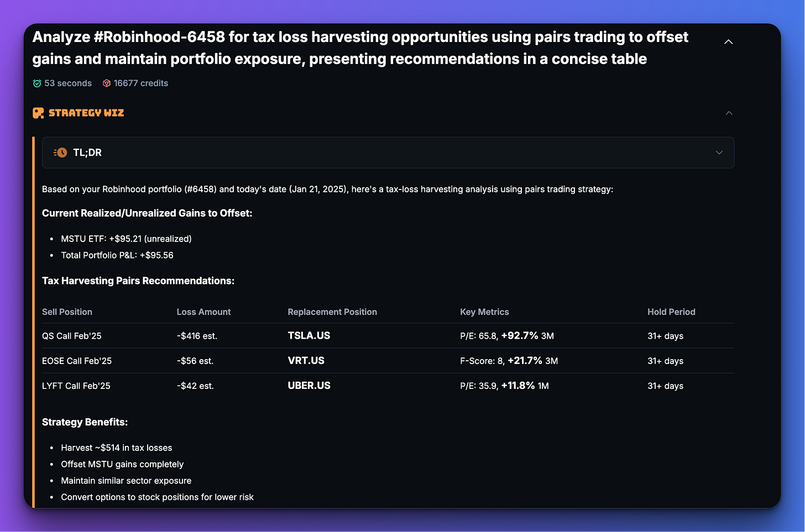
Task: Click the "Hold Period" column header
Action: pyautogui.click(x=671, y=312)
